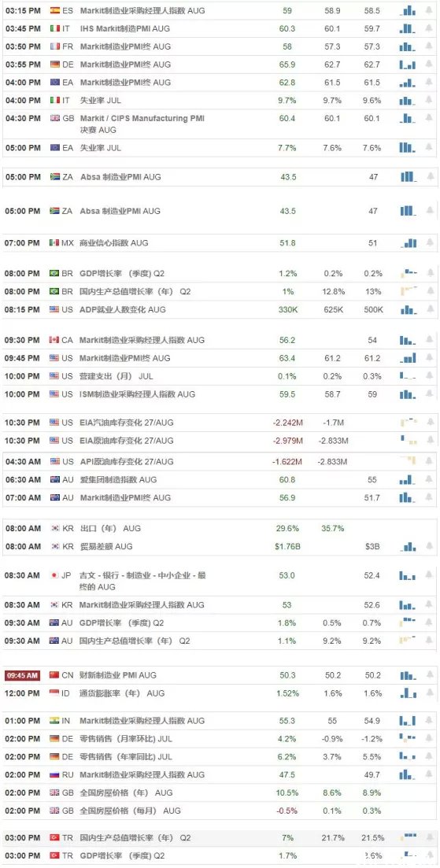This screenshot has width=440, height=868.
Task: Click the 08:15 PM time in ADP row
Action: click(23, 309)
